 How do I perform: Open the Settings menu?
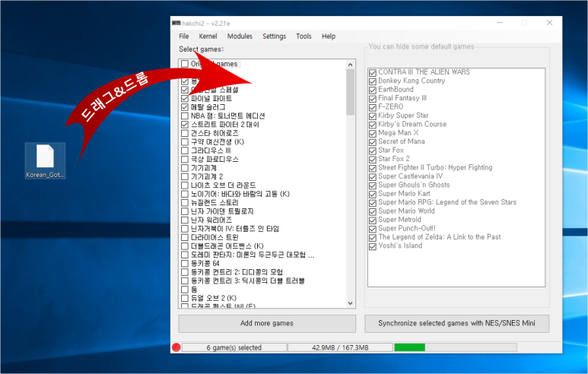pos(274,36)
